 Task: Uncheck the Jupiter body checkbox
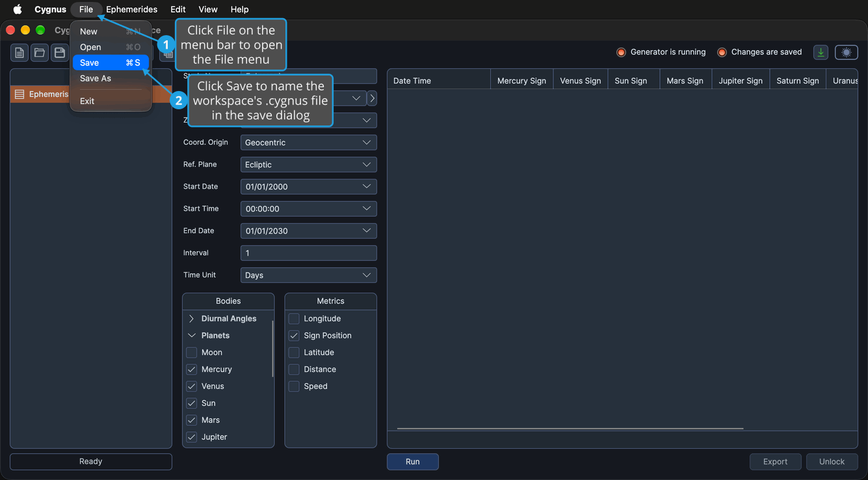coord(192,437)
